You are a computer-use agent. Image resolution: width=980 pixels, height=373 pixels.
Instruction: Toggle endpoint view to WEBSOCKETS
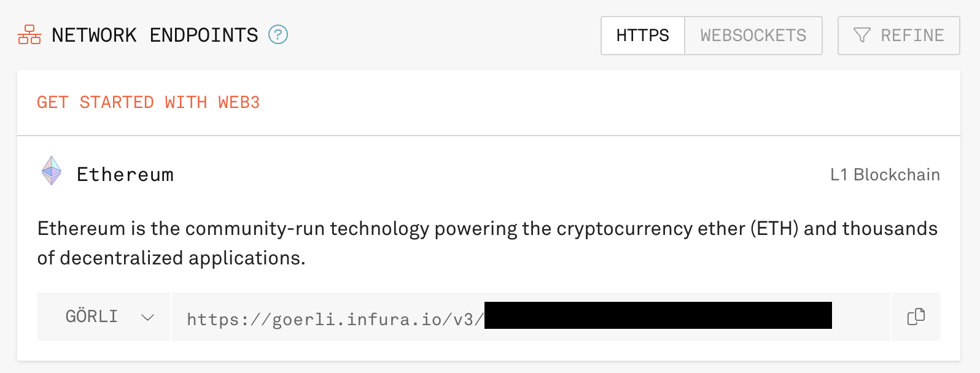(753, 35)
